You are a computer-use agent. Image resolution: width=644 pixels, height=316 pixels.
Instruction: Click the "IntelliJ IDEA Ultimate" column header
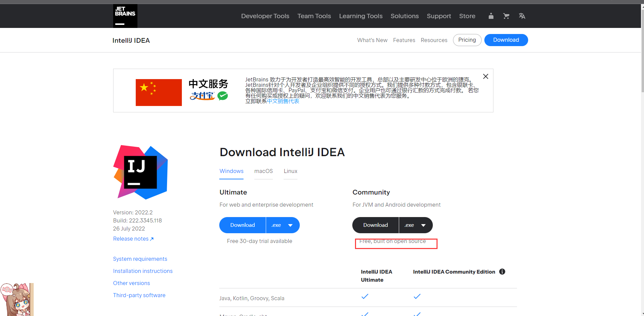click(x=377, y=276)
